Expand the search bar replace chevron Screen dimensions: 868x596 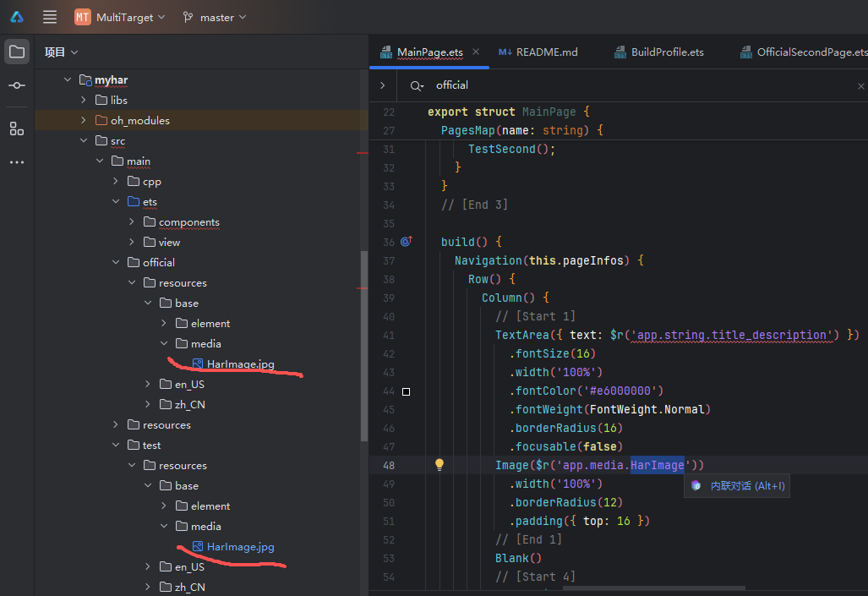383,85
